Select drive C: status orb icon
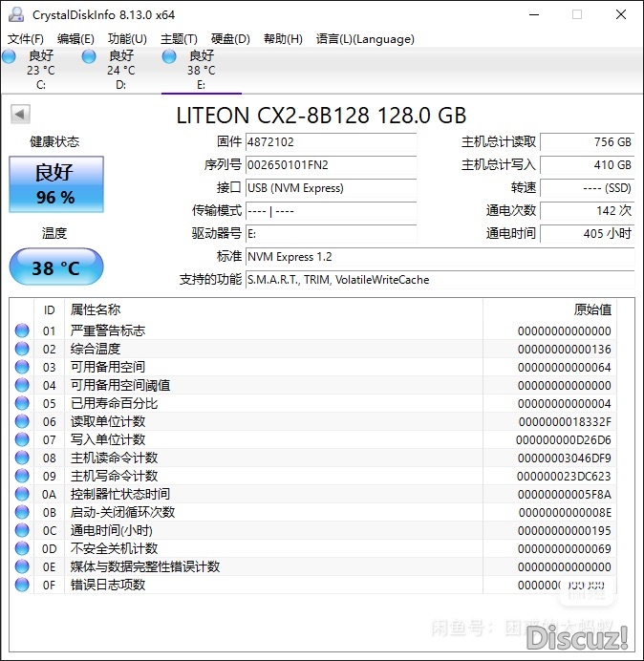This screenshot has width=644, height=661. (x=9, y=57)
